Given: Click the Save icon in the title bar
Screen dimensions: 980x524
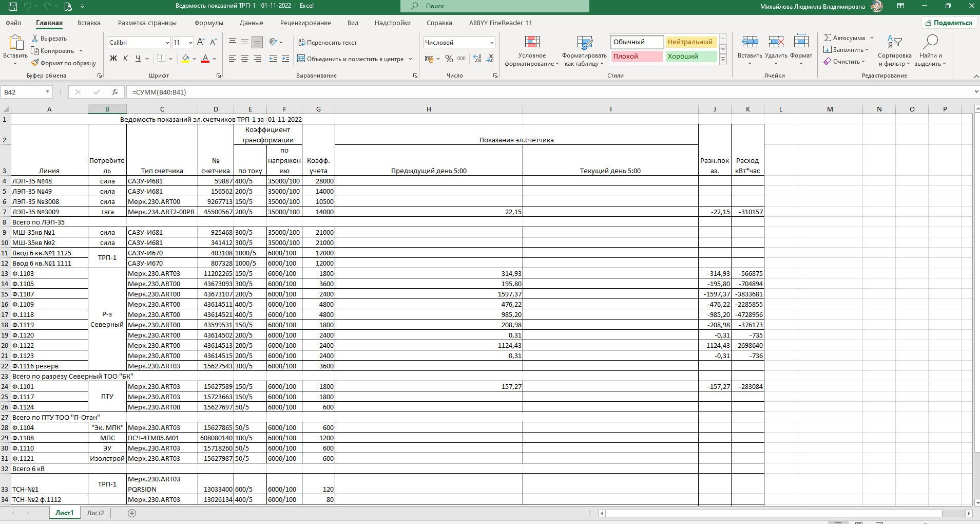Looking at the screenshot, I should click(13, 6).
